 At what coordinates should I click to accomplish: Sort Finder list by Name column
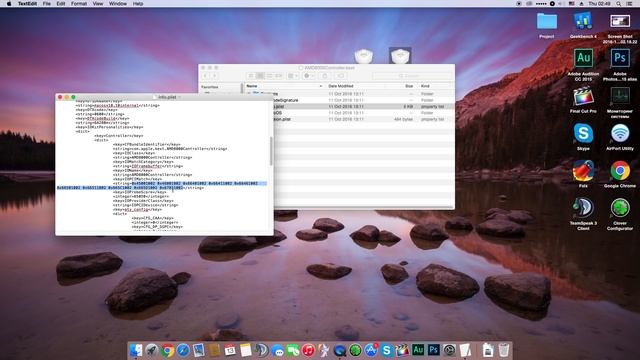point(284,86)
